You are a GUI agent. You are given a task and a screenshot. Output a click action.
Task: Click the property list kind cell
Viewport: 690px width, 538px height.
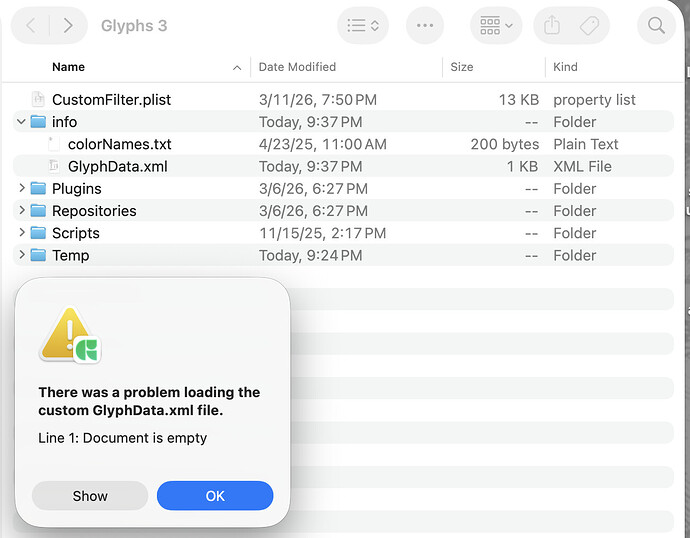(594, 100)
